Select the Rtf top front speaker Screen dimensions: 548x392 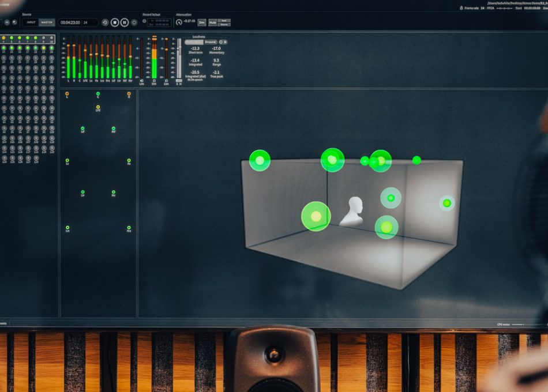114,129
